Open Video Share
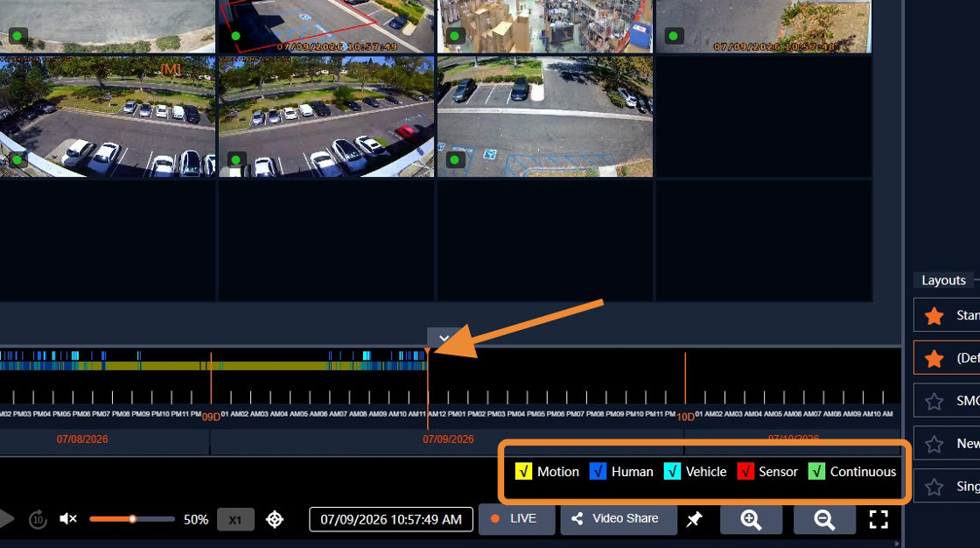The width and height of the screenshot is (980, 548). [x=618, y=518]
